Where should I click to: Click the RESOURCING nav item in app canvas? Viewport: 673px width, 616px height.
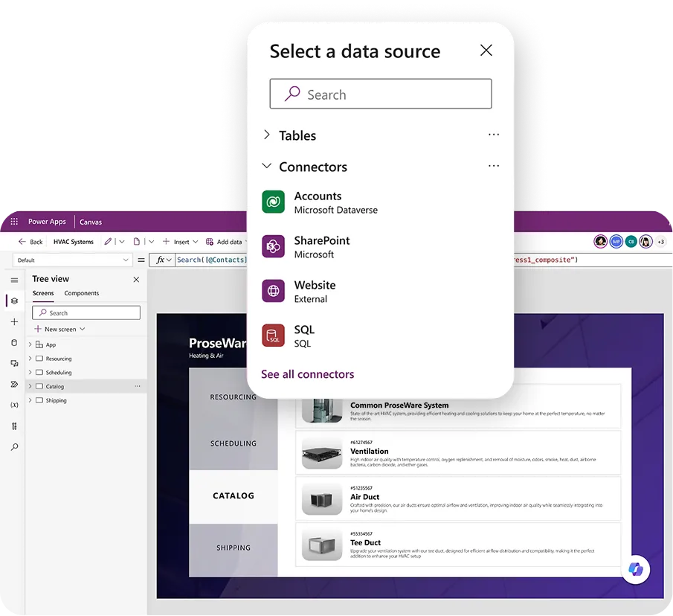[x=233, y=397]
